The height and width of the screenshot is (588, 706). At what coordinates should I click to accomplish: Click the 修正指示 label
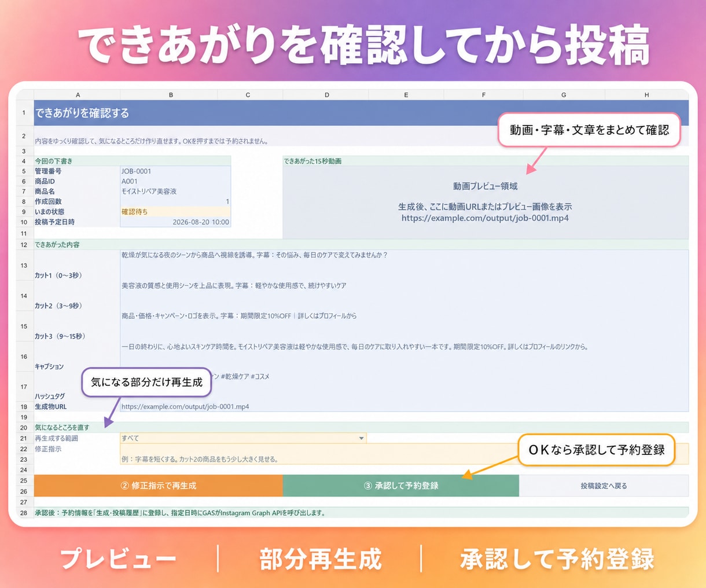(48, 449)
